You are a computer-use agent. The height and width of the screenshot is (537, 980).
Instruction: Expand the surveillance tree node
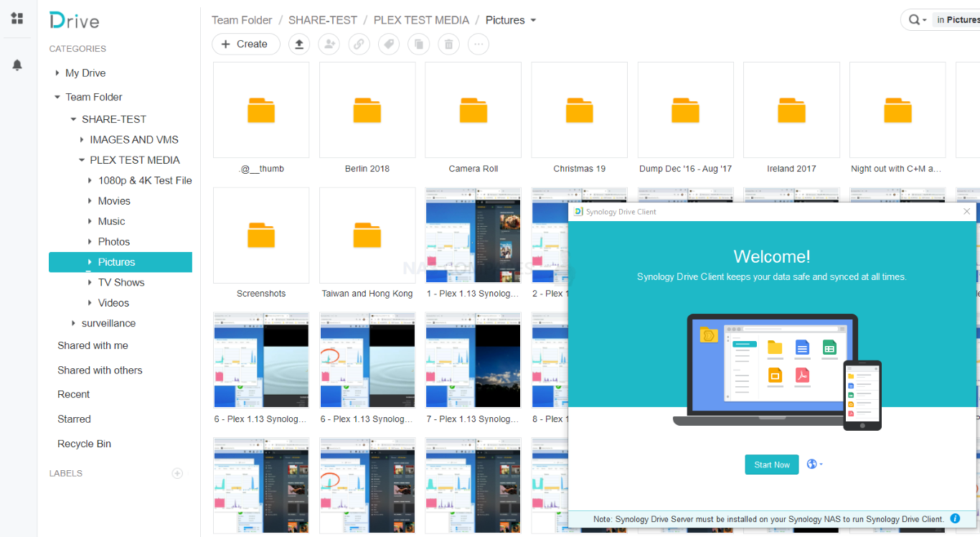click(73, 323)
